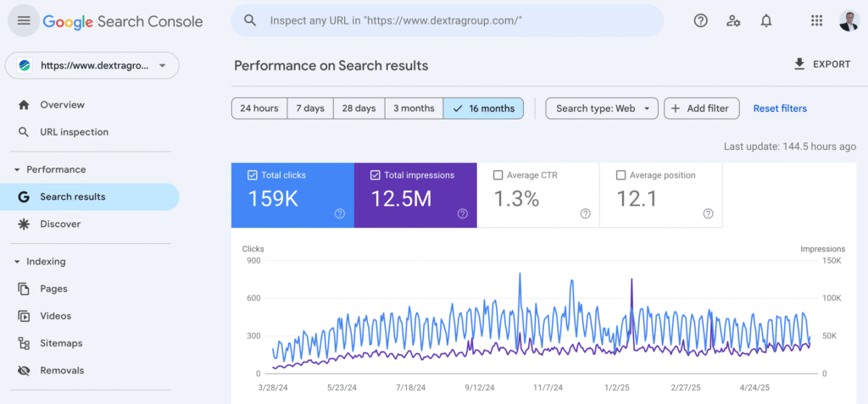Open the hamburger main menu
The width and height of the screenshot is (868, 404).
pyautogui.click(x=23, y=20)
